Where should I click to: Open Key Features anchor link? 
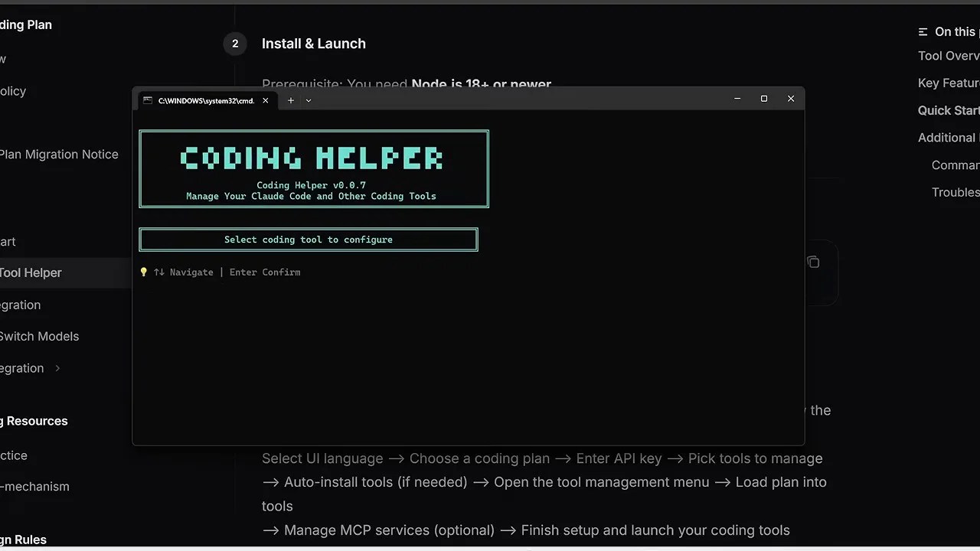[x=949, y=83]
